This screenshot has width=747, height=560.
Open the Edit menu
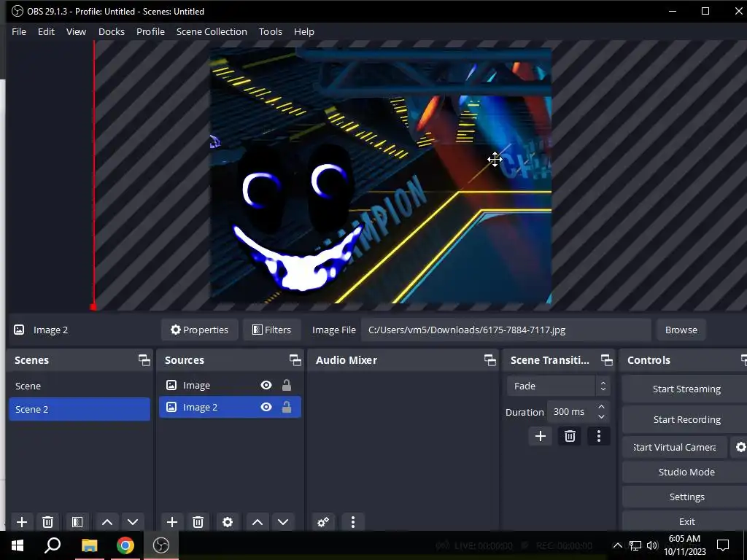tap(46, 31)
